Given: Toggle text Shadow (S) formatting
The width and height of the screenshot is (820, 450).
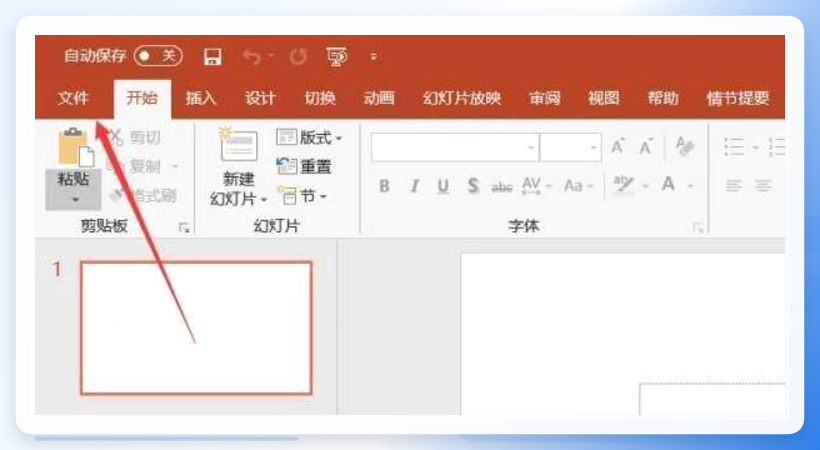Looking at the screenshot, I should 473,186.
